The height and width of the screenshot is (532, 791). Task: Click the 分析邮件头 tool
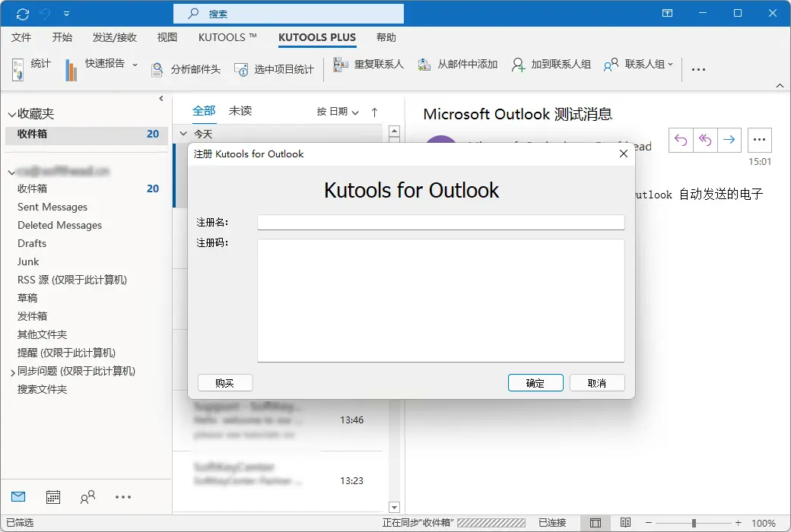(186, 70)
